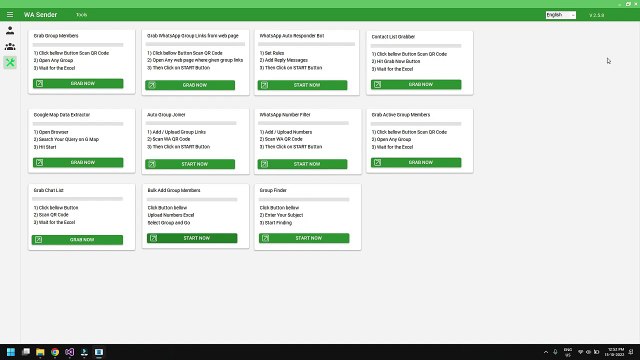Click the launch icon on Contact List Grabber button
640x360 pixels.
pos(377,84)
